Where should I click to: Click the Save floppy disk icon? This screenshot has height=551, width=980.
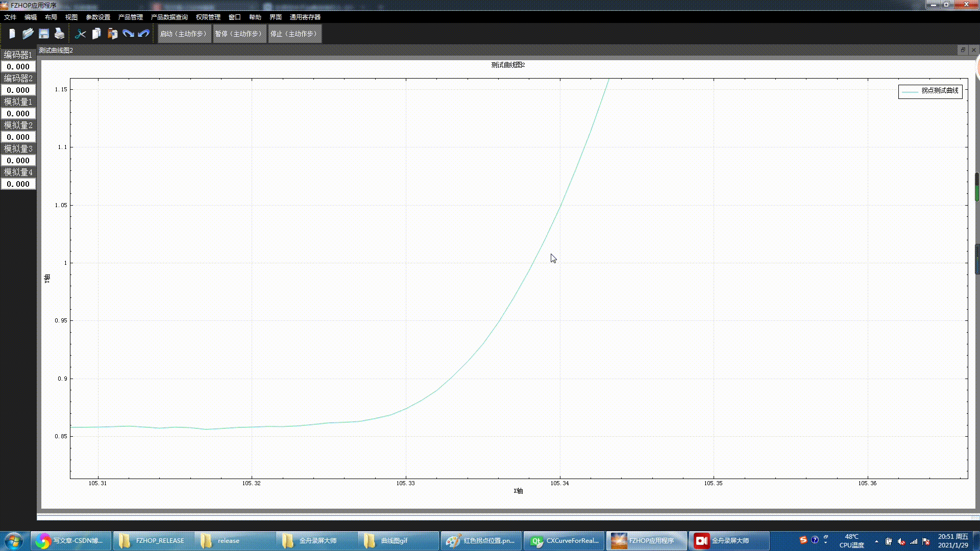click(44, 34)
